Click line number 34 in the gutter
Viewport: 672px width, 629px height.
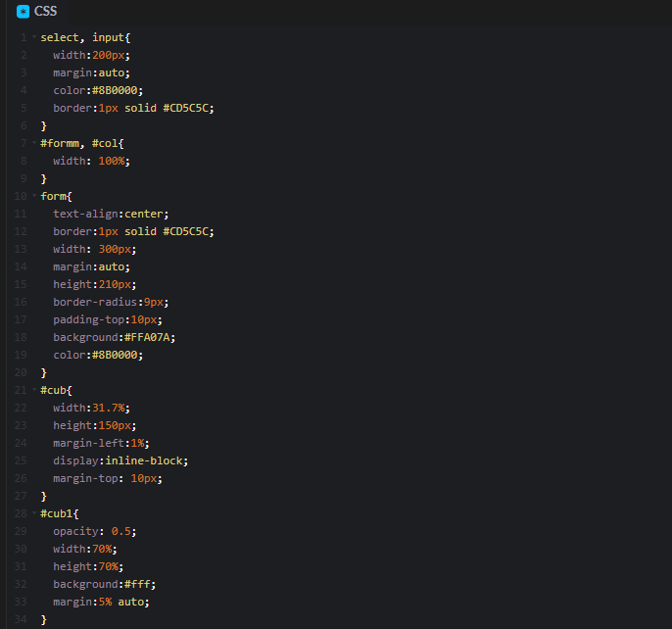click(21, 619)
